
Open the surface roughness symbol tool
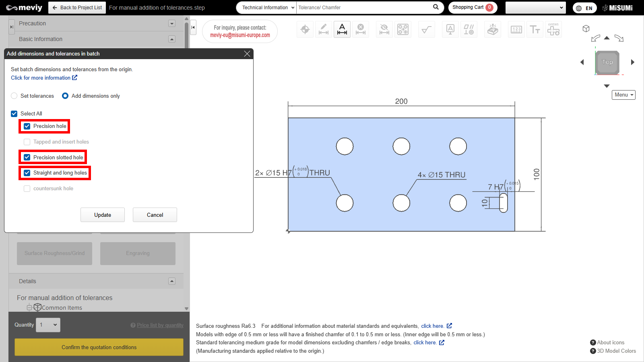tap(426, 29)
